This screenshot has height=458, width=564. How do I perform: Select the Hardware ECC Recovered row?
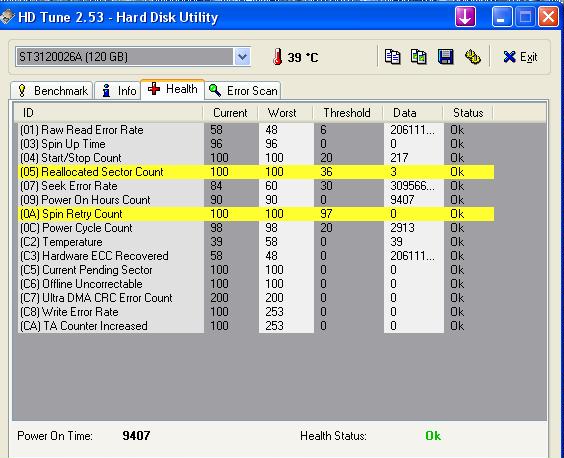pos(256,256)
